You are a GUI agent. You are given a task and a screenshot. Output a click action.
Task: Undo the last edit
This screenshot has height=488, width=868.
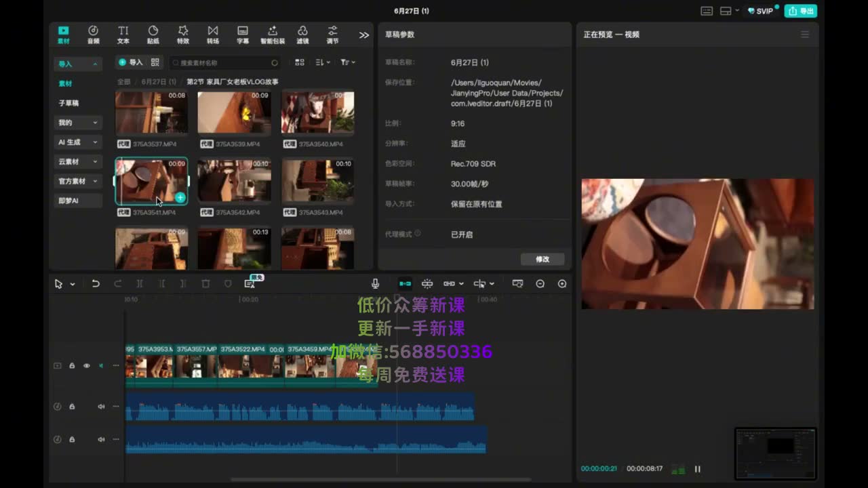(96, 284)
